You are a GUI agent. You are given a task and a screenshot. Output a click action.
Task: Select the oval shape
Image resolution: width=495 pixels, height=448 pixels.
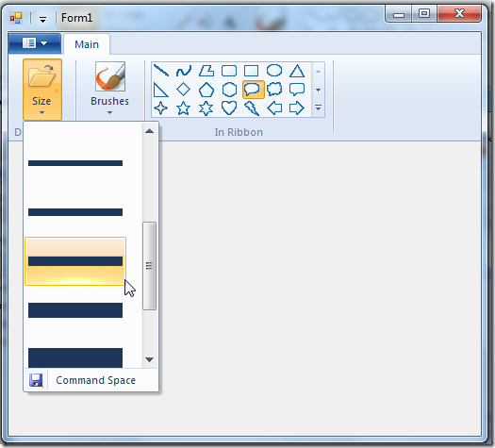[x=274, y=71]
